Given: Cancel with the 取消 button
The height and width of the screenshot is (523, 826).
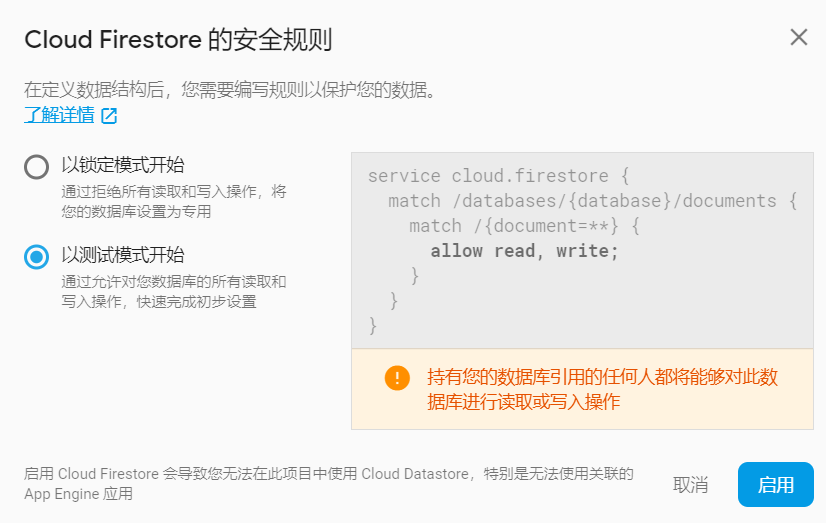Looking at the screenshot, I should 690,485.
